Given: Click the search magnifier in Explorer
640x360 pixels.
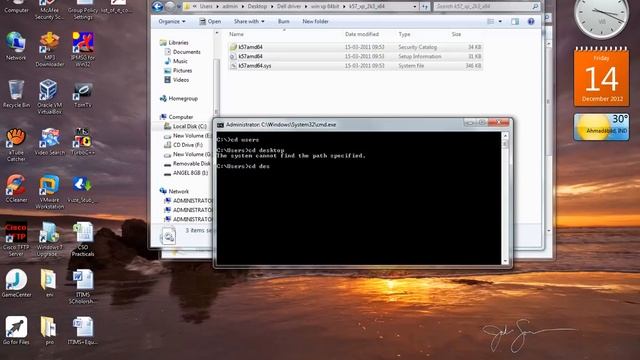Looking at the screenshot, I should point(535,7).
